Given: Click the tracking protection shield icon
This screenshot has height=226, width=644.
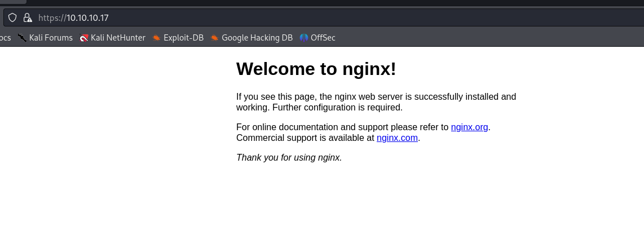Looking at the screenshot, I should tap(12, 17).
